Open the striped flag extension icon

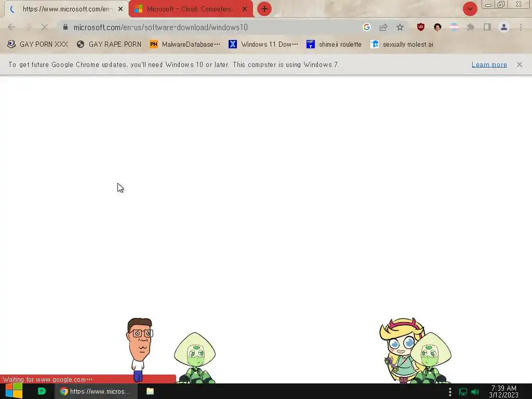[454, 27]
